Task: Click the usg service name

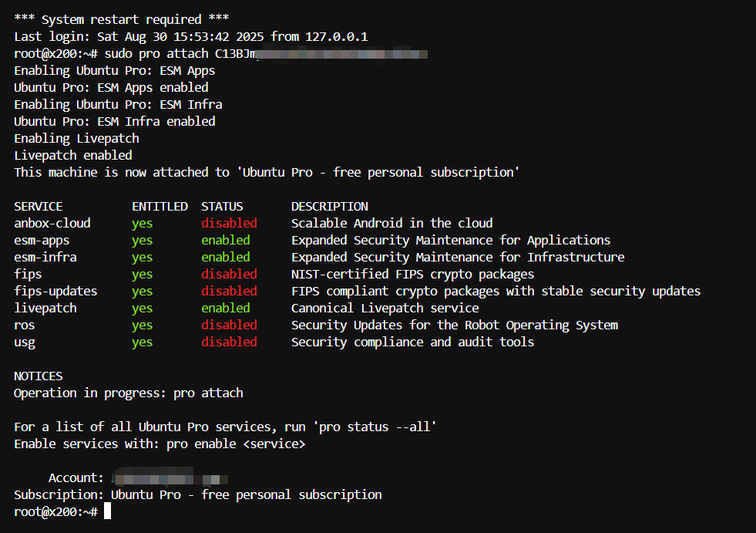Action: coord(25,342)
